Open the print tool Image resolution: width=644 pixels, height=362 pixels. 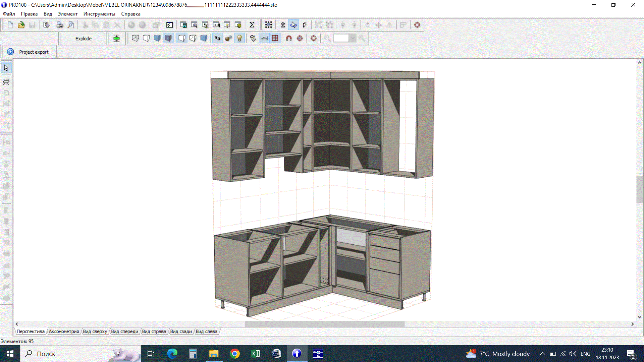[60, 24]
